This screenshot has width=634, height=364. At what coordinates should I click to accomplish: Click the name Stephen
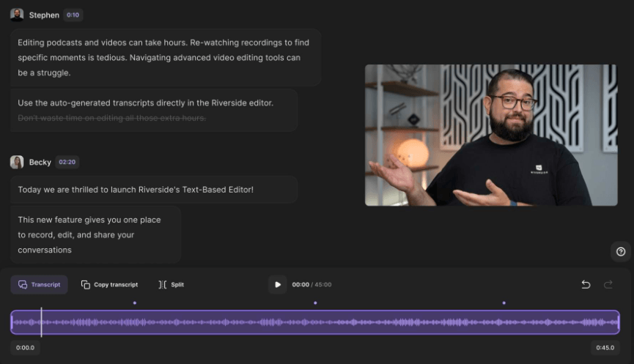44,15
